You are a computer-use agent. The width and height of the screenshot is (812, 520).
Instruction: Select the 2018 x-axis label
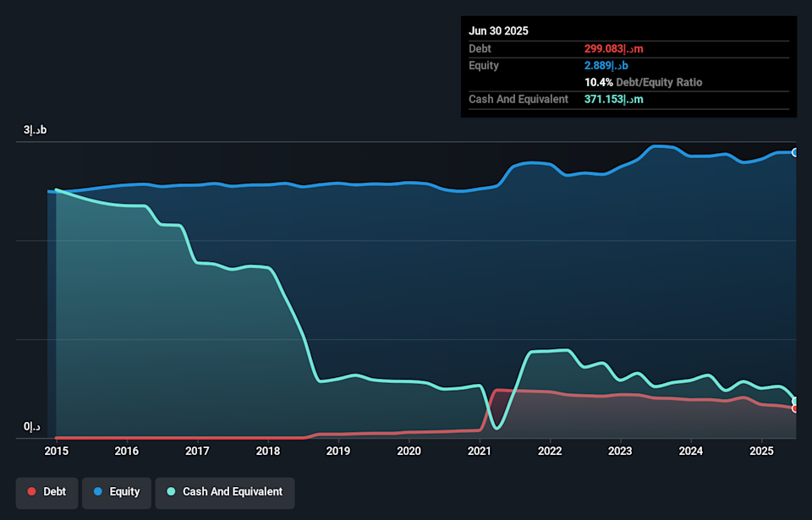(268, 452)
